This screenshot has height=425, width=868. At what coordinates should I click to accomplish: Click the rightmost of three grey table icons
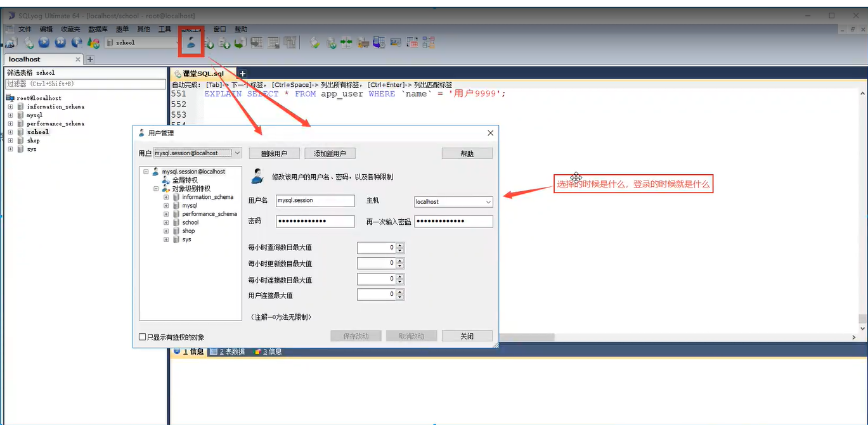tap(290, 42)
